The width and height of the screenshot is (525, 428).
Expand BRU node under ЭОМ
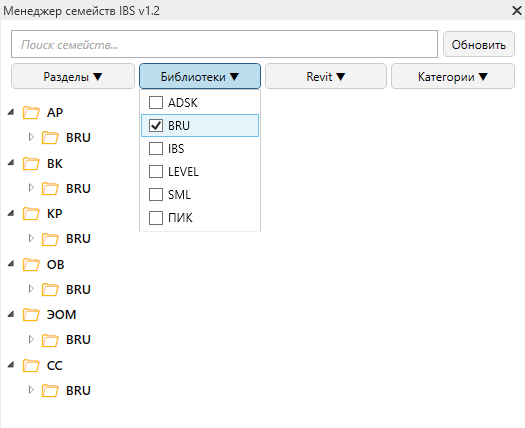(x=31, y=339)
